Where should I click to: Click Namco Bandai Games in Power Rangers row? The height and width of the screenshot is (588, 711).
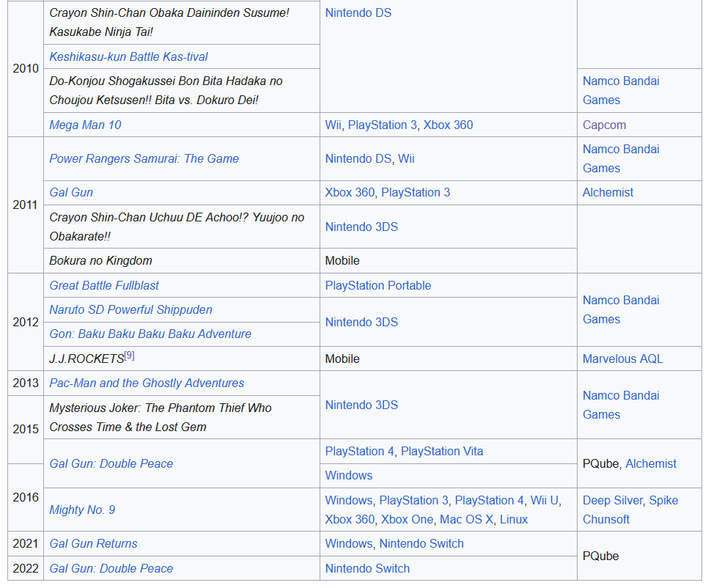(621, 159)
